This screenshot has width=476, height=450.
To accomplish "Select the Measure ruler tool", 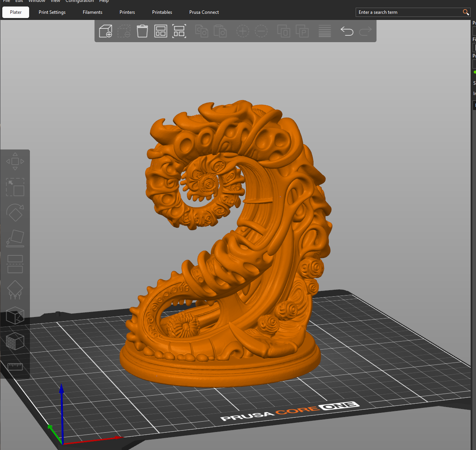I will 15,367.
